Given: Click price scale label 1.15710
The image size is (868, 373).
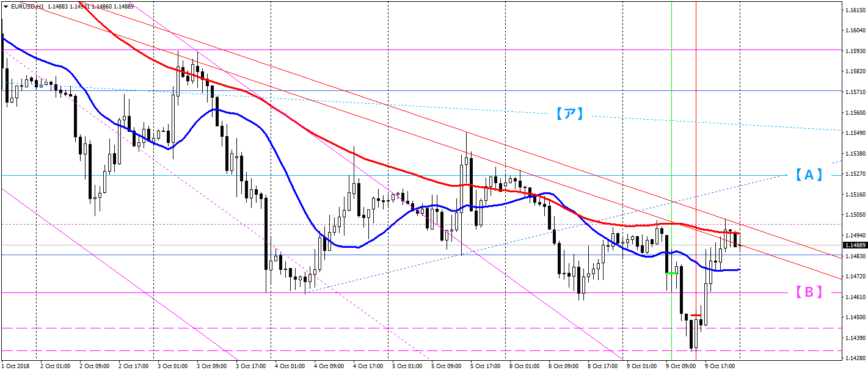Looking at the screenshot, I should 855,92.
